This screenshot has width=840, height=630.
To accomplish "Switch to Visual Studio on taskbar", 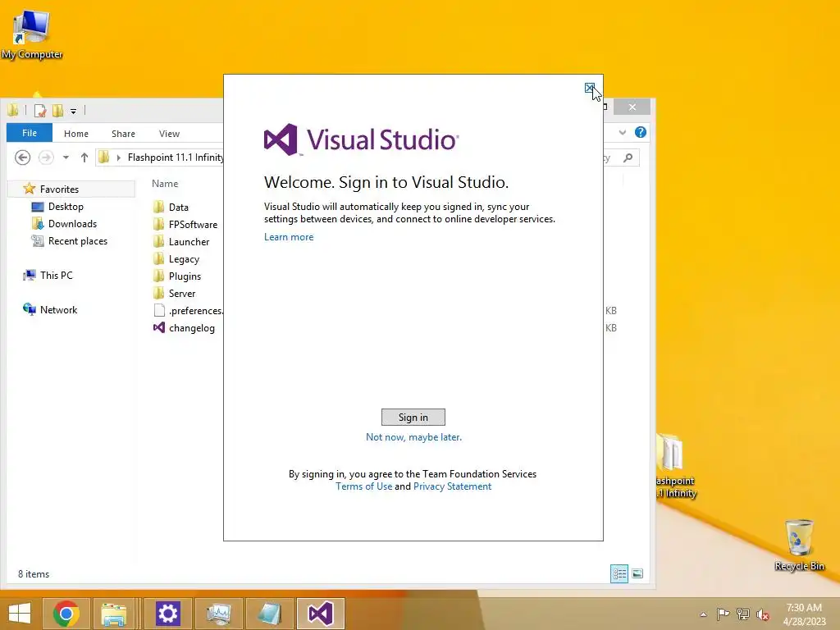I will pos(321,614).
